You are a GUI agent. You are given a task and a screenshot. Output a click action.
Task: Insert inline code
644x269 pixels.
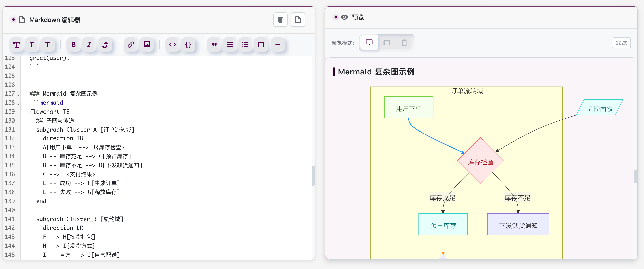click(x=173, y=45)
